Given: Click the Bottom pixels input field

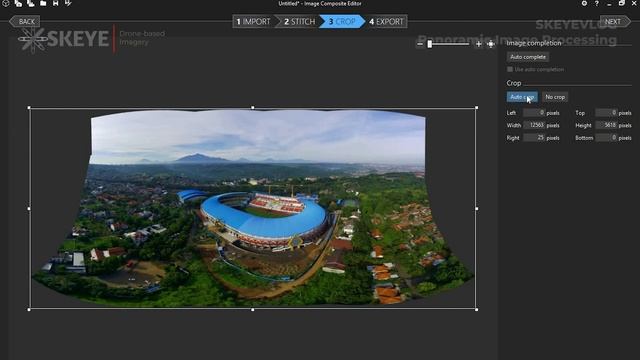Looking at the screenshot, I should point(606,138).
